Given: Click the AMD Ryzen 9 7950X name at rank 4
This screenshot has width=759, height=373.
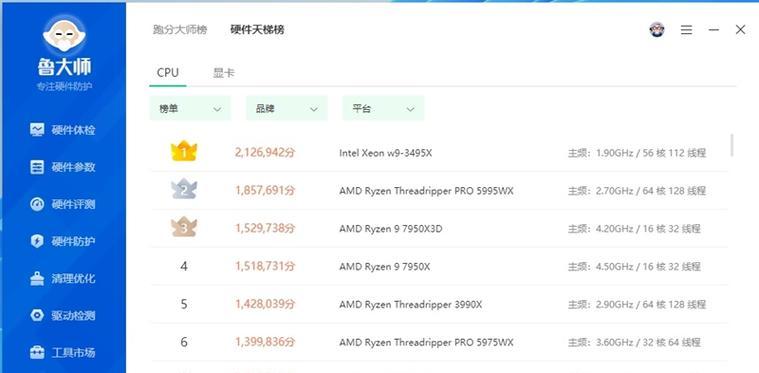Looking at the screenshot, I should [x=384, y=267].
